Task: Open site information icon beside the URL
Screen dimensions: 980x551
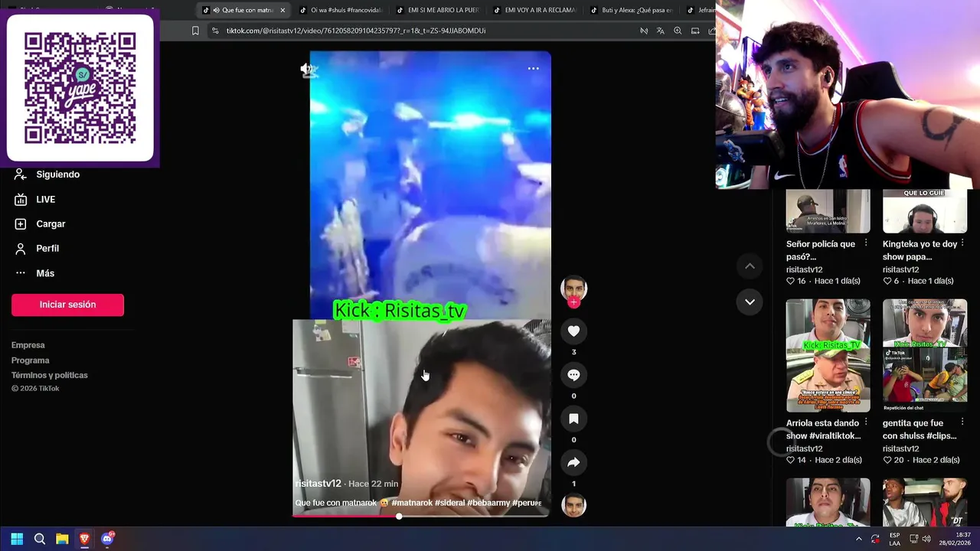Action: (215, 31)
